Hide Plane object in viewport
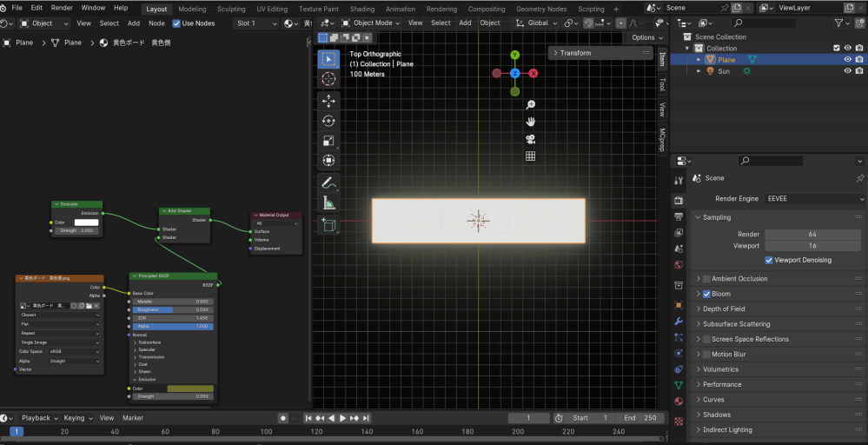 pyautogui.click(x=847, y=60)
